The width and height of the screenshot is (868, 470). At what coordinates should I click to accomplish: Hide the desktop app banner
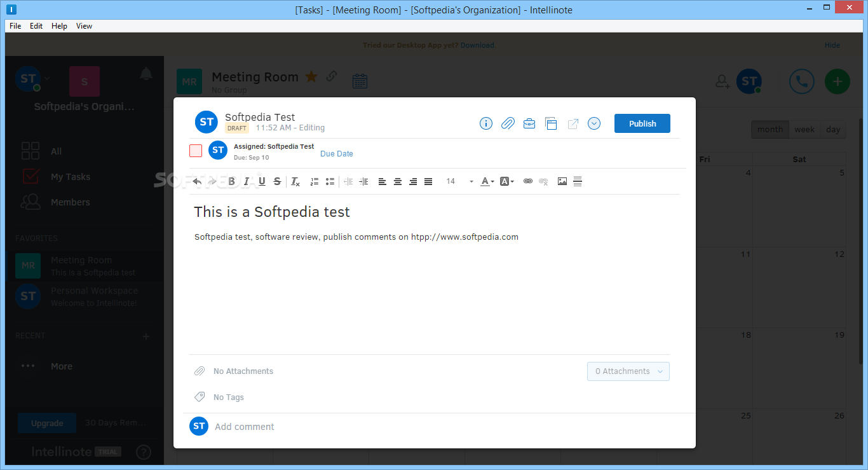click(x=832, y=45)
